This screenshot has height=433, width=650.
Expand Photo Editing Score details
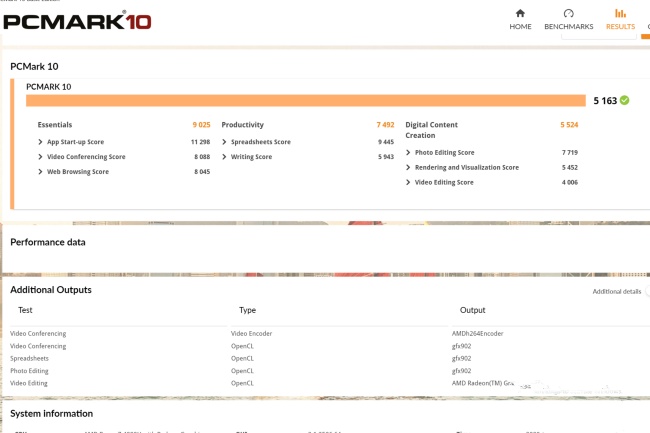tap(408, 152)
